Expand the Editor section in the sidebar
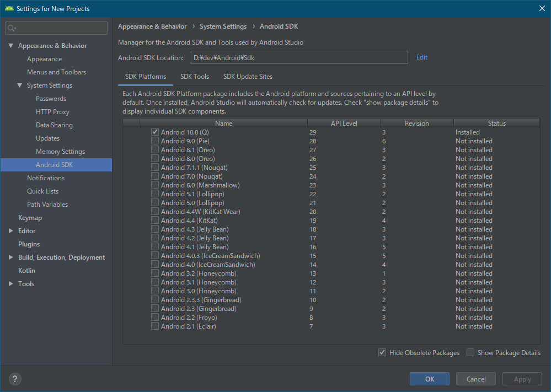This screenshot has height=392, width=551. click(x=10, y=230)
